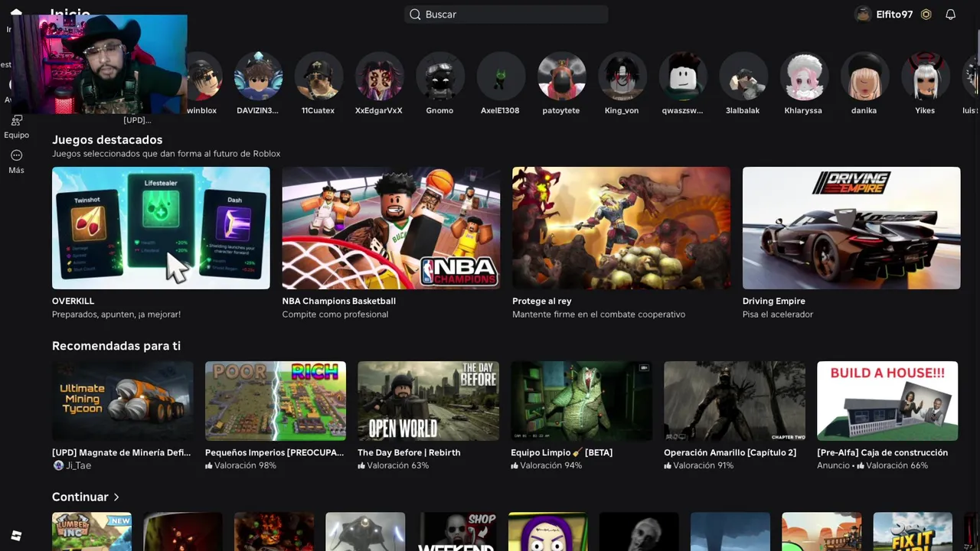980x551 pixels.
Task: Open the Fix It Up game in Continuar
Action: 913,532
